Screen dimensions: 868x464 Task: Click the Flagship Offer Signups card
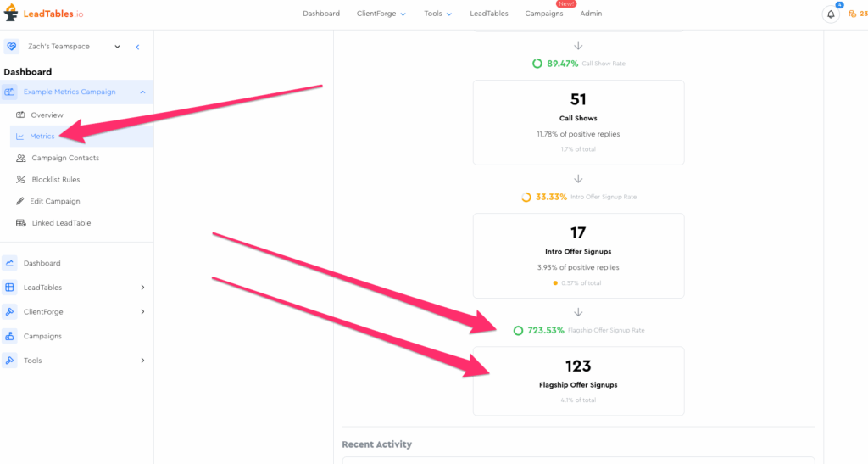coord(578,380)
